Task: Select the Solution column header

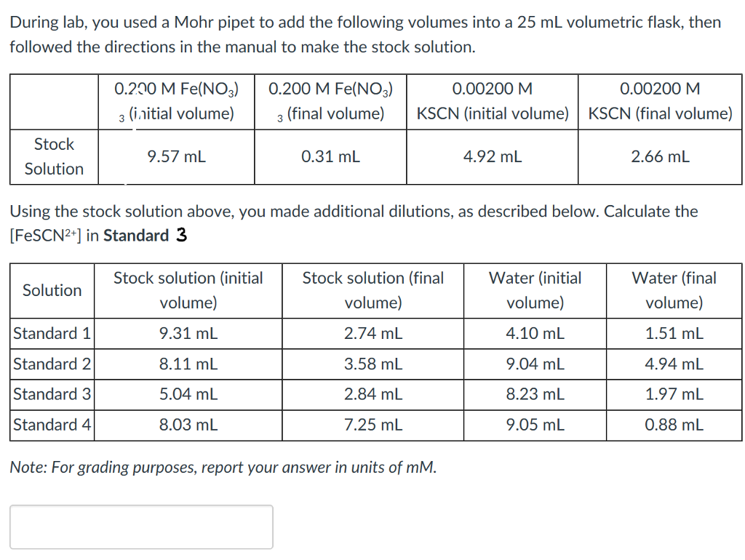Action: tap(52, 290)
